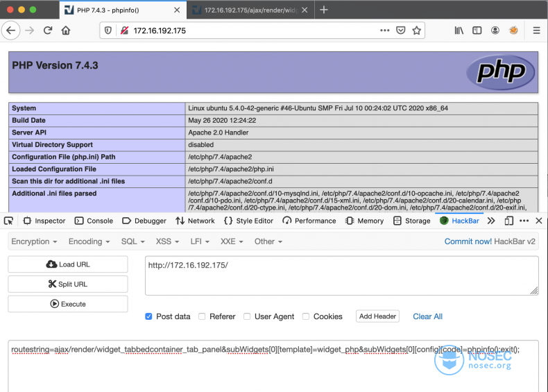Switch to the second browser tab
The image size is (548, 392).
click(x=250, y=10)
